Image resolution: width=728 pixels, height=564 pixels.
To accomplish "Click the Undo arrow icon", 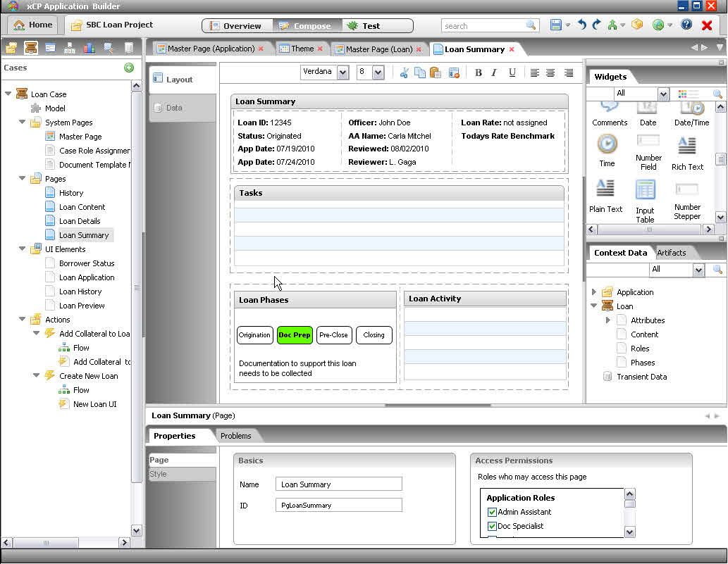I will [581, 25].
